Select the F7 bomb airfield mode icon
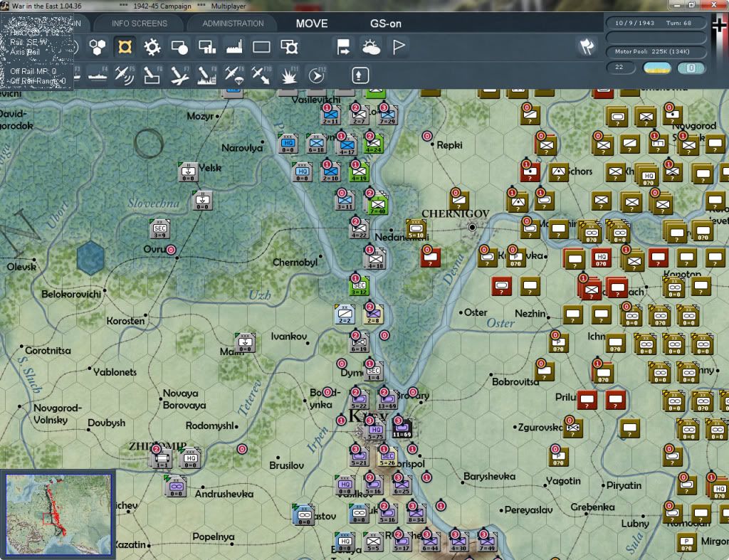 179,75
